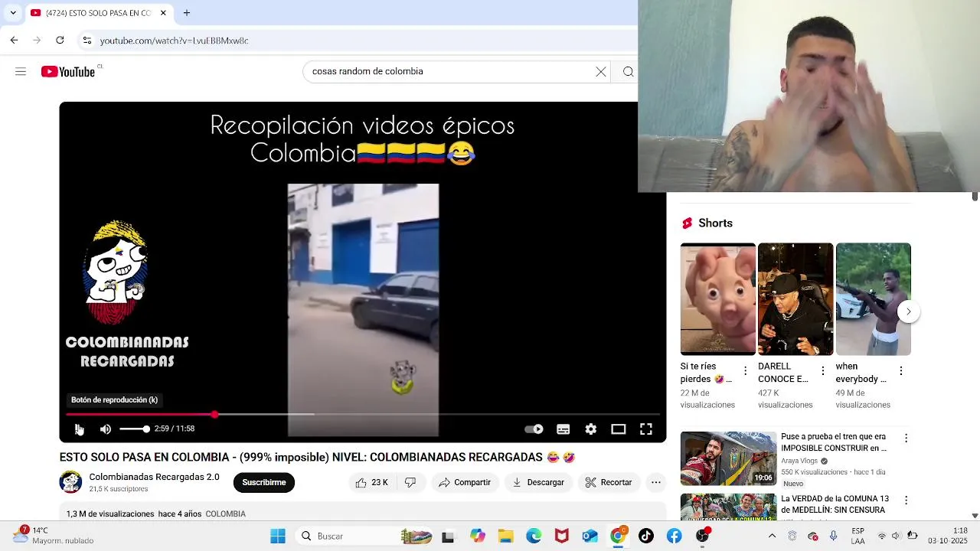Open the video settings gear
The image size is (980, 551).
point(590,429)
